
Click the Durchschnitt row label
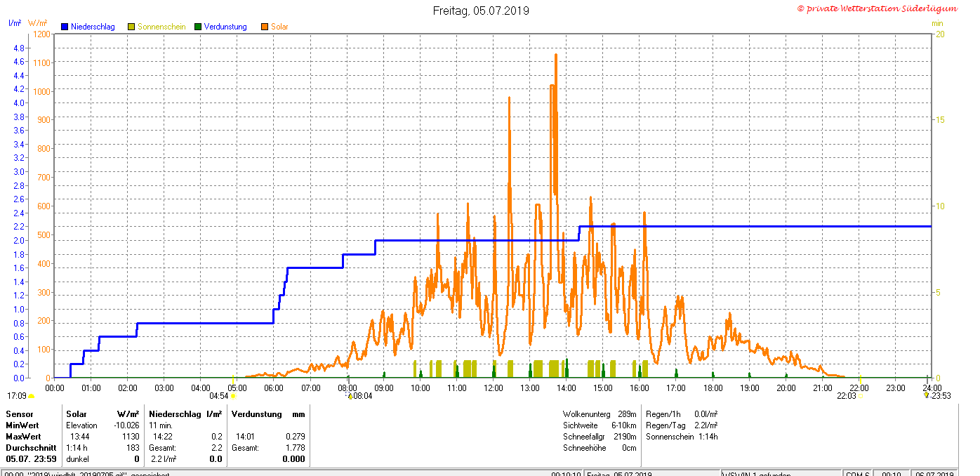[31, 448]
